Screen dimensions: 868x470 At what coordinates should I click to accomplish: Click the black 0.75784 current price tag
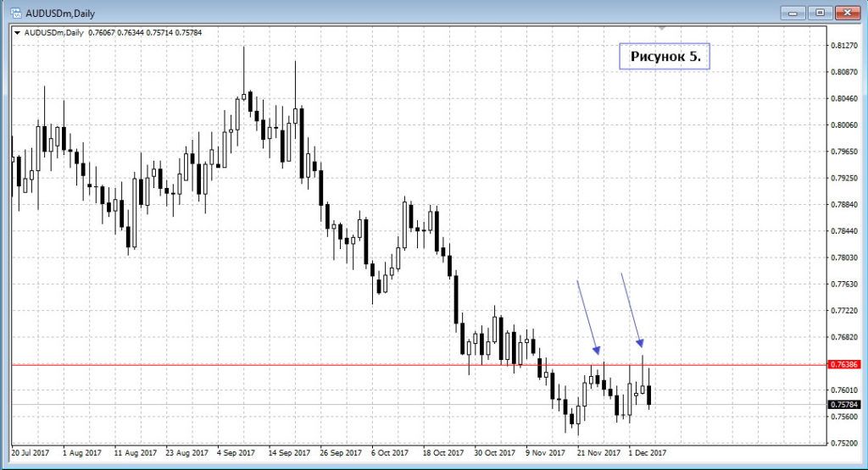coord(843,404)
